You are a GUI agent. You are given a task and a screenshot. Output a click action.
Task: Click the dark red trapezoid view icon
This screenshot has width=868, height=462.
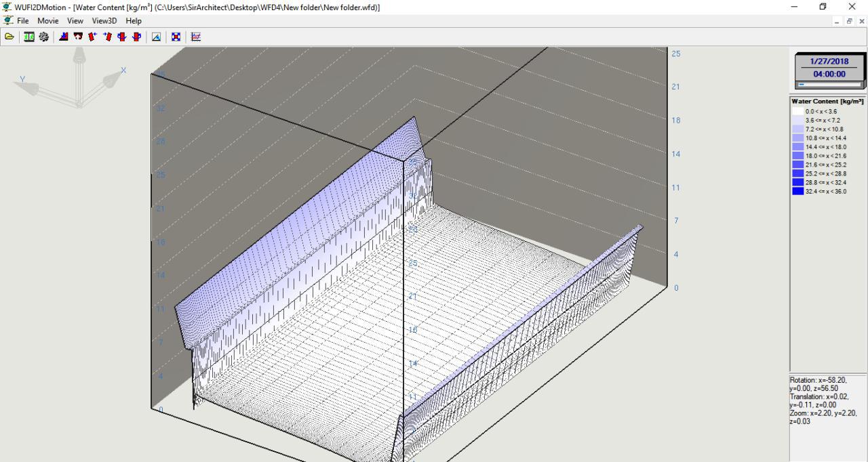78,37
